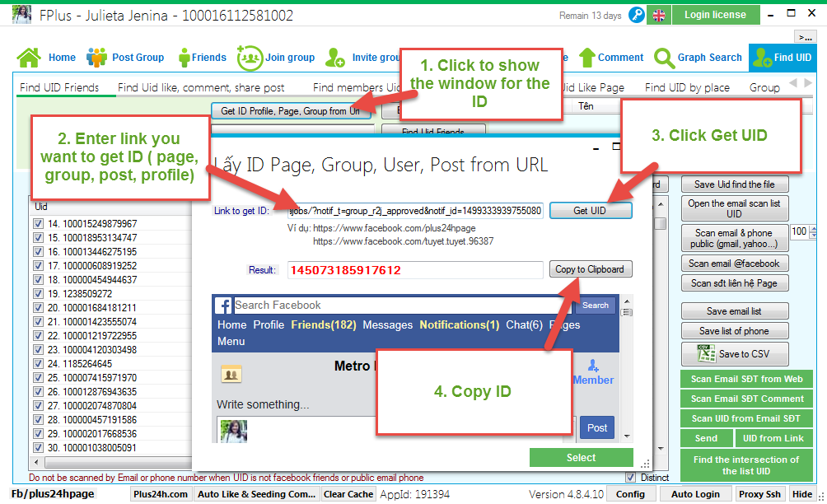827x504 pixels.
Task: Click Copy to Clipboard button
Action: tap(591, 268)
